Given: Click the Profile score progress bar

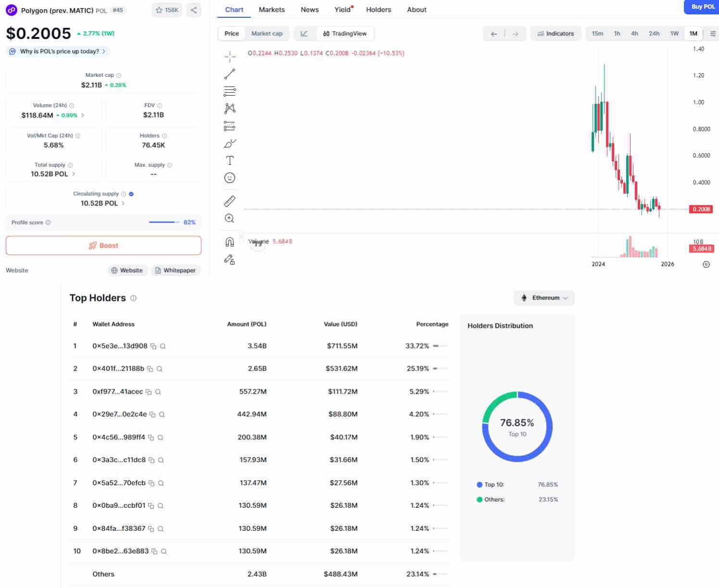Looking at the screenshot, I should (x=164, y=223).
